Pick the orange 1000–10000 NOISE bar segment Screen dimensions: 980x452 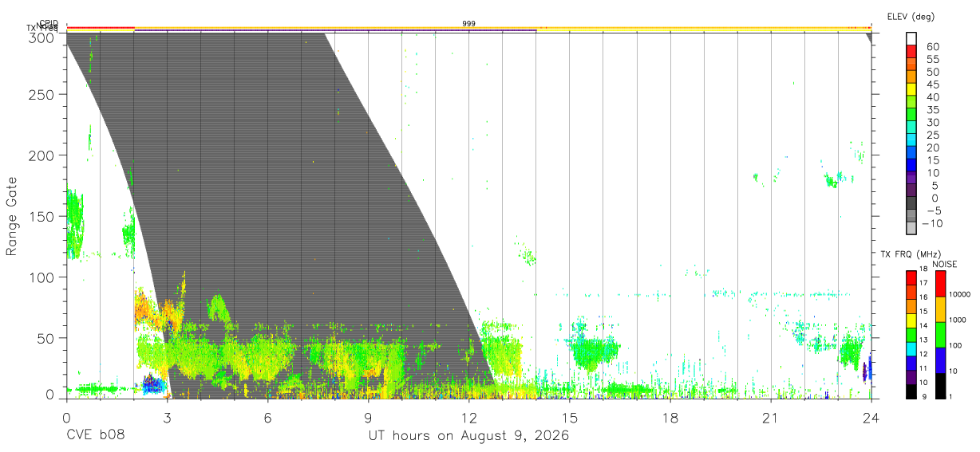coord(940,309)
